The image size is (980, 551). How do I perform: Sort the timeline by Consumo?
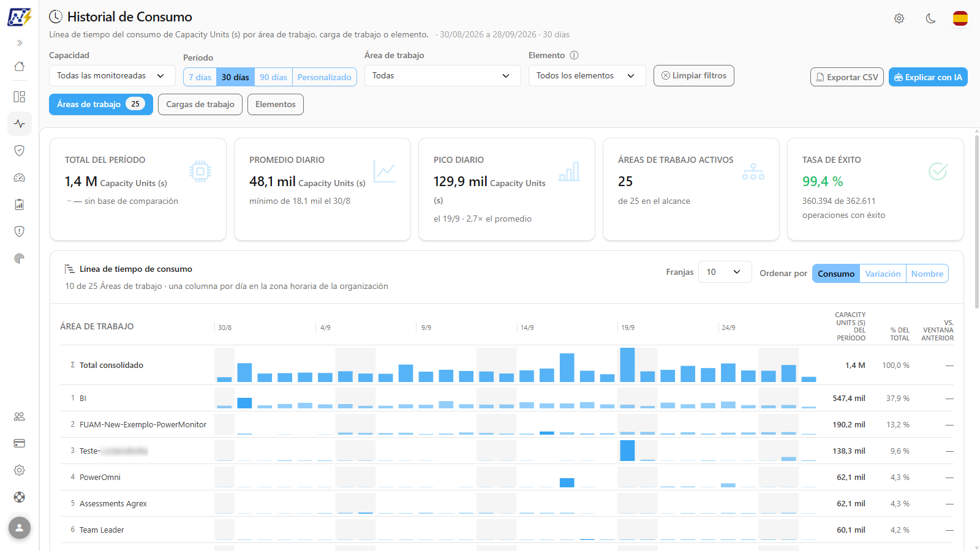pyautogui.click(x=836, y=274)
